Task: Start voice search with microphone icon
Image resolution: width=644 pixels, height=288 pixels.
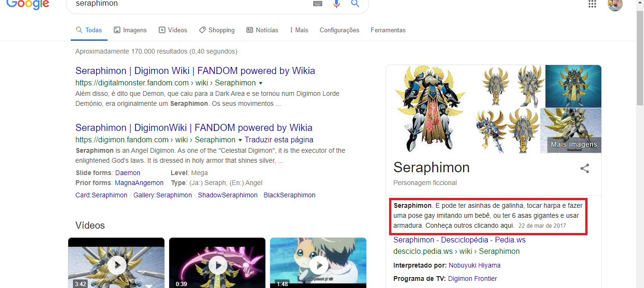Action: (x=336, y=4)
